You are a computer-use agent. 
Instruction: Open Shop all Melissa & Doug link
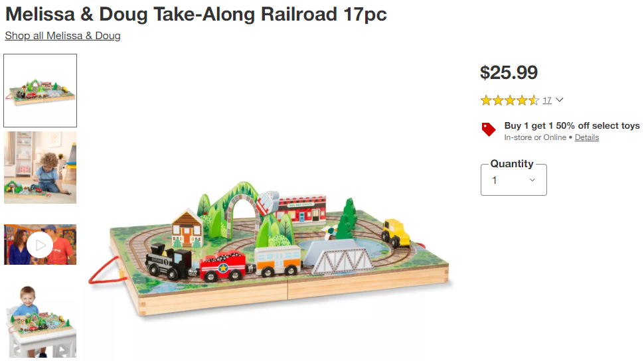(x=62, y=36)
